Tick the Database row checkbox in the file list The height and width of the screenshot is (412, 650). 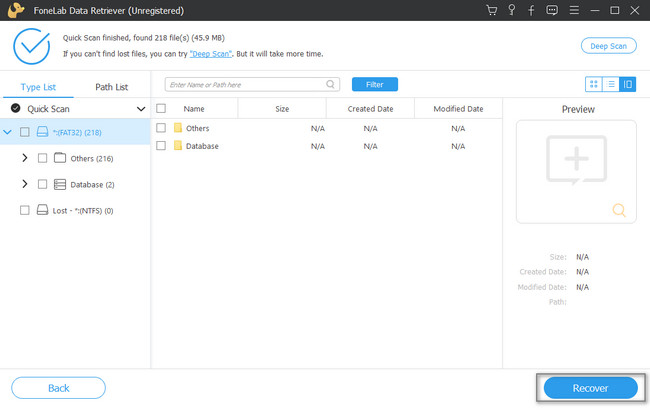(161, 145)
